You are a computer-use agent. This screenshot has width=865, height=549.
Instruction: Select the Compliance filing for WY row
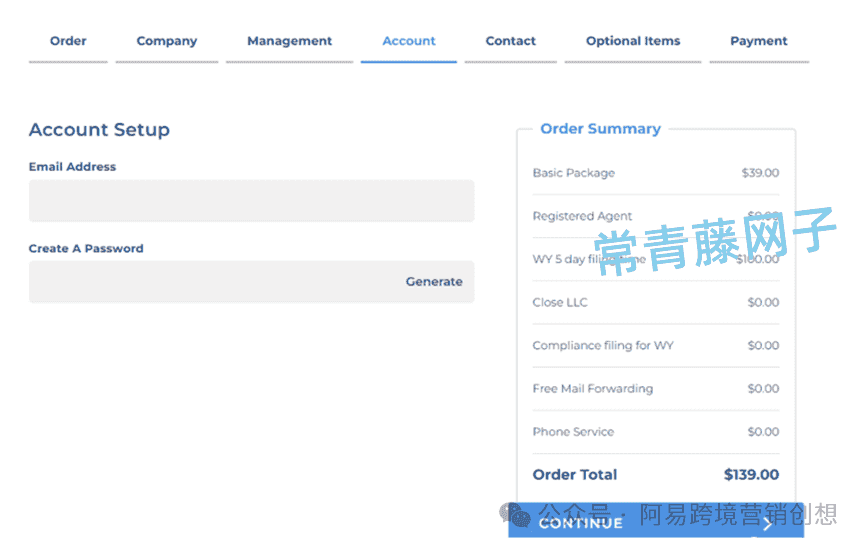(x=656, y=346)
